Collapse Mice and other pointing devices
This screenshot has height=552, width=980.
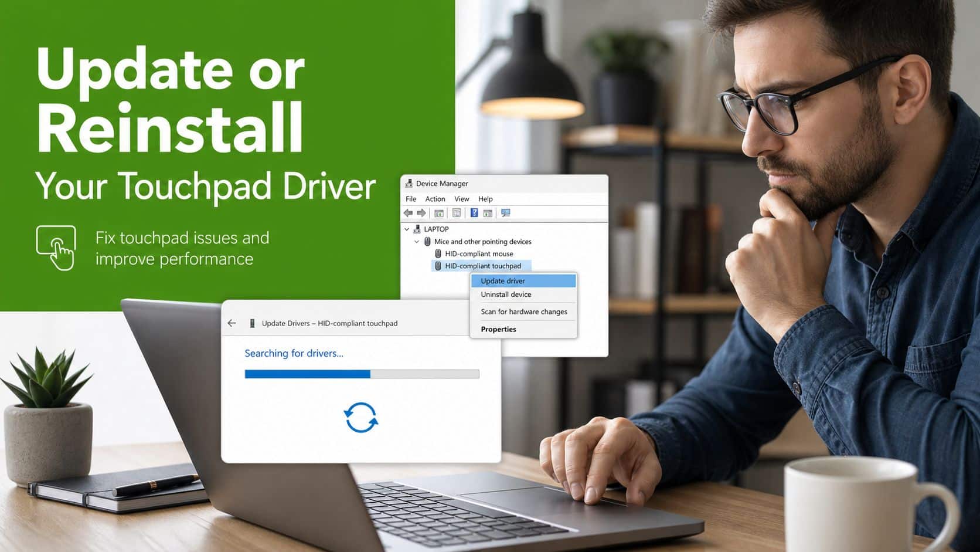tap(417, 242)
